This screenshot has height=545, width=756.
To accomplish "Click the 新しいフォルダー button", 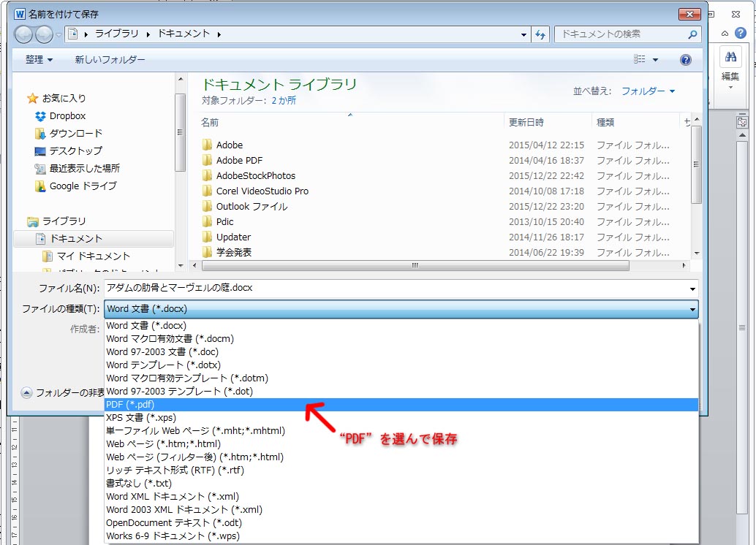I will [x=110, y=60].
